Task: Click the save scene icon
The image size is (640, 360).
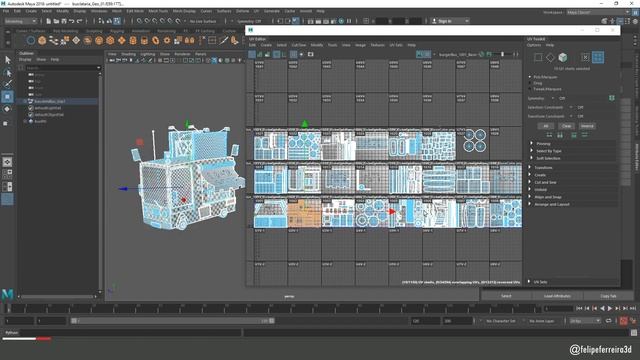Action: [x=64, y=21]
